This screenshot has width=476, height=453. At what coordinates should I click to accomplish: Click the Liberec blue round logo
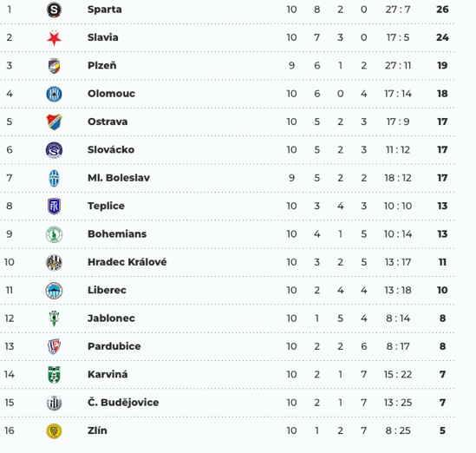(x=54, y=291)
